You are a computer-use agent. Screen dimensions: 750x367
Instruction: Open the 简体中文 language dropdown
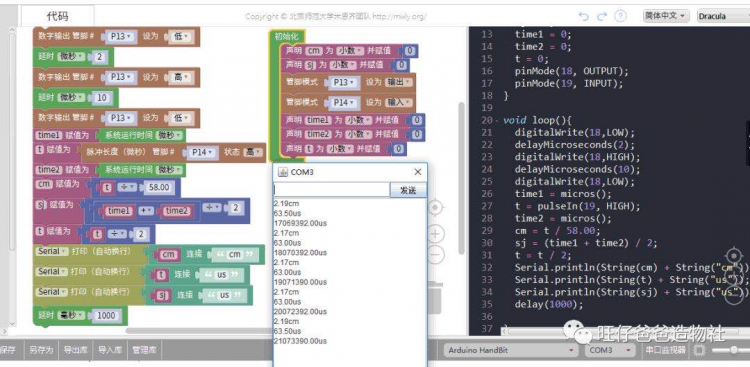click(x=667, y=16)
